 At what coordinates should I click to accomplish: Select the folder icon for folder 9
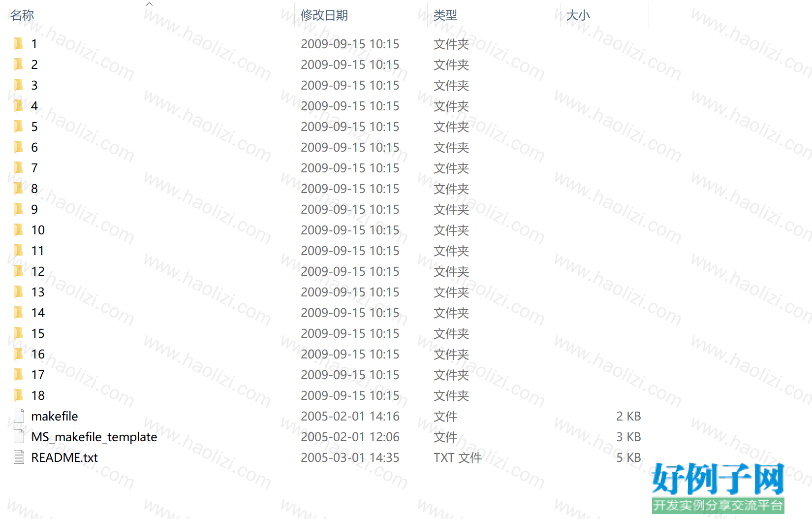tap(18, 209)
